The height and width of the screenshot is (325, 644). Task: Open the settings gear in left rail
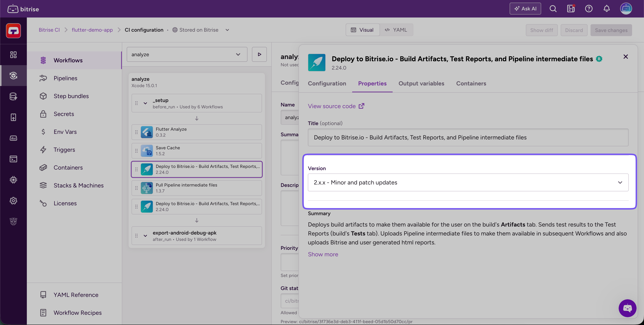coord(13,201)
